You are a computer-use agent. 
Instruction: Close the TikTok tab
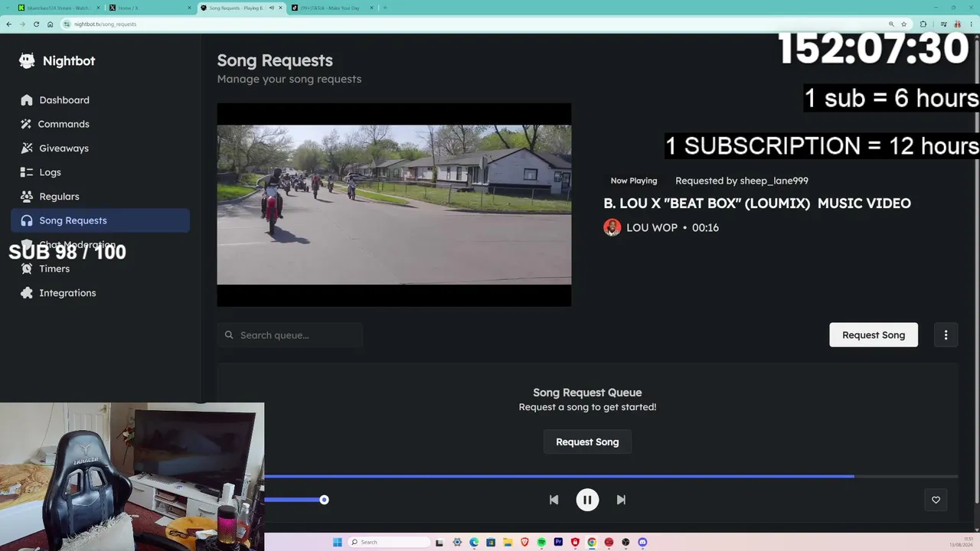[x=372, y=8]
